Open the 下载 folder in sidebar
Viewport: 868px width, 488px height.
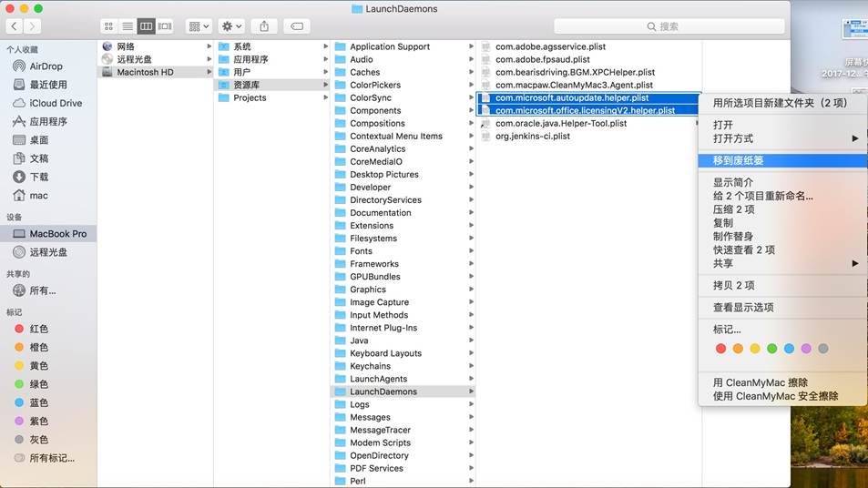38,177
